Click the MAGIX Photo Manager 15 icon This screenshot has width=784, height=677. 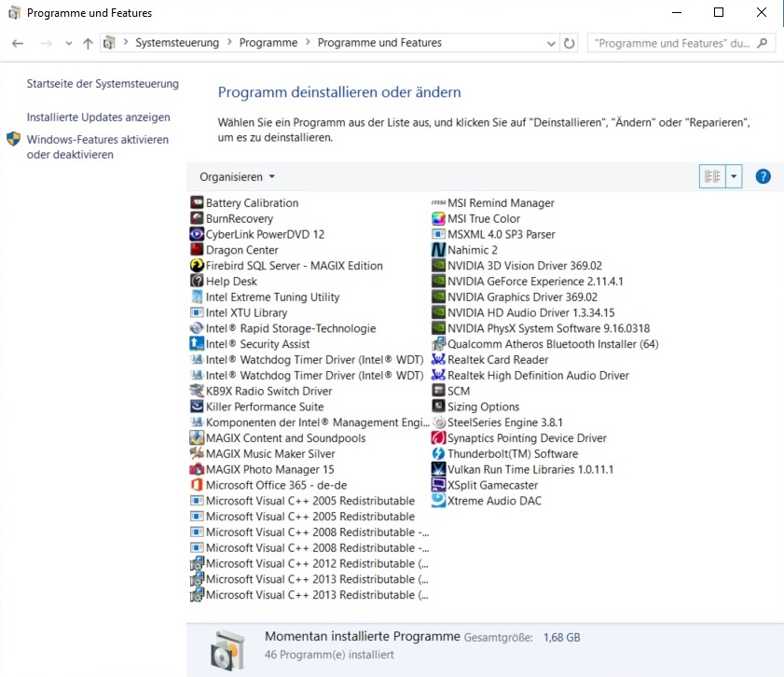(x=197, y=469)
